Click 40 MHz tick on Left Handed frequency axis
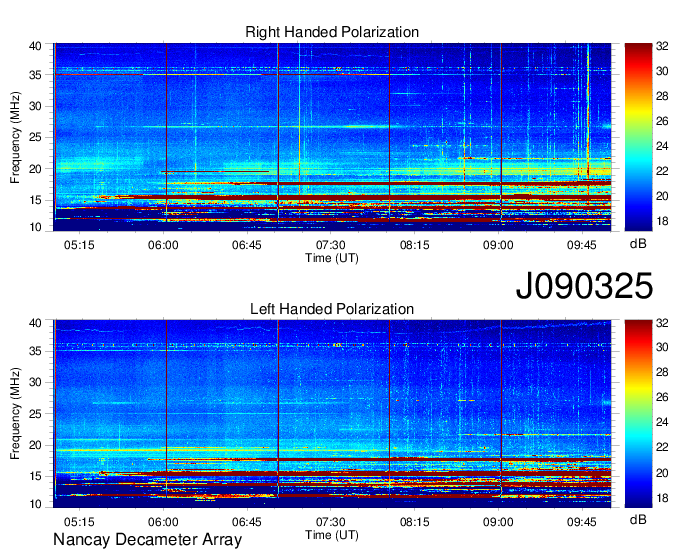The image size is (680, 552). tap(35, 323)
